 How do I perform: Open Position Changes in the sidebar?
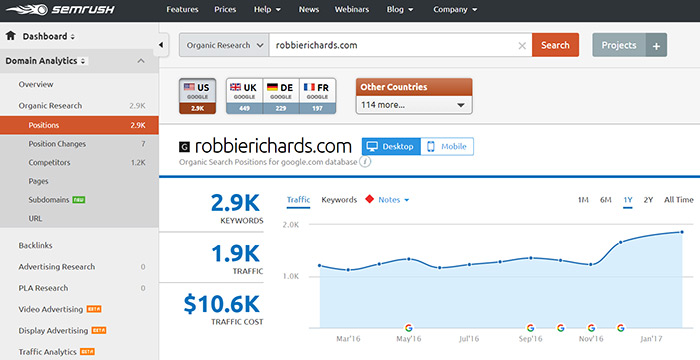pos(57,144)
